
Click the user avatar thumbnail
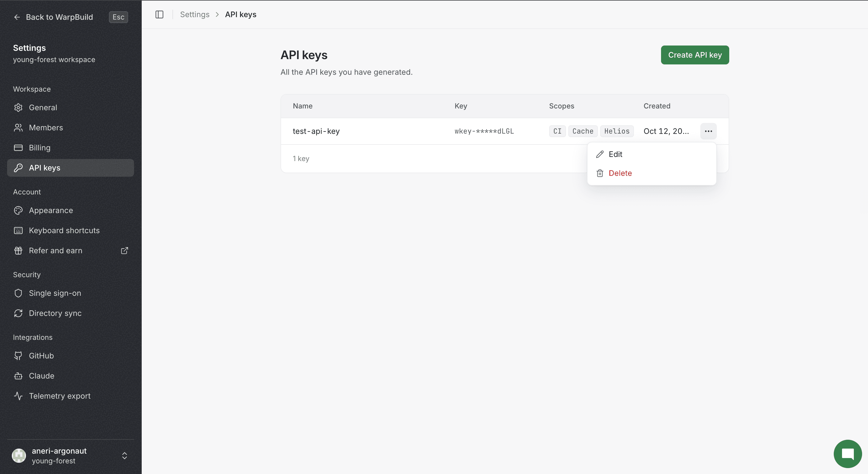click(x=19, y=456)
